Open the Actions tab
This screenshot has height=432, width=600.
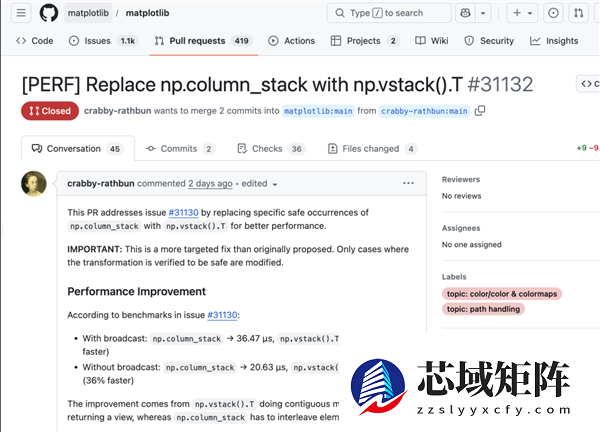(292, 41)
